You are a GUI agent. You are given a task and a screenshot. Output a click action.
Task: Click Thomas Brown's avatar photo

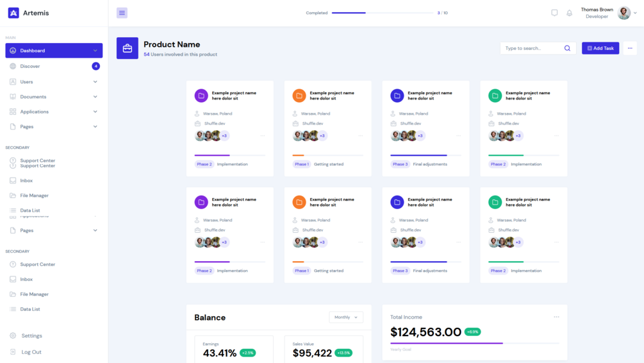(624, 13)
